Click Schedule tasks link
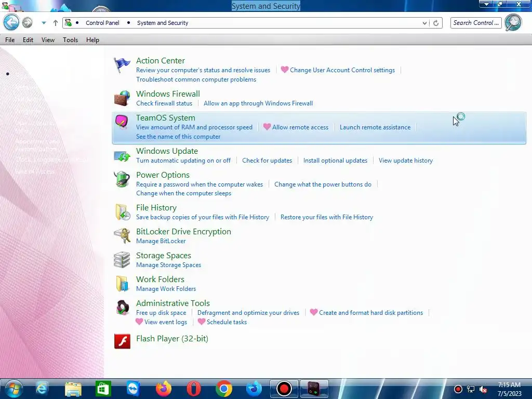 click(x=227, y=322)
